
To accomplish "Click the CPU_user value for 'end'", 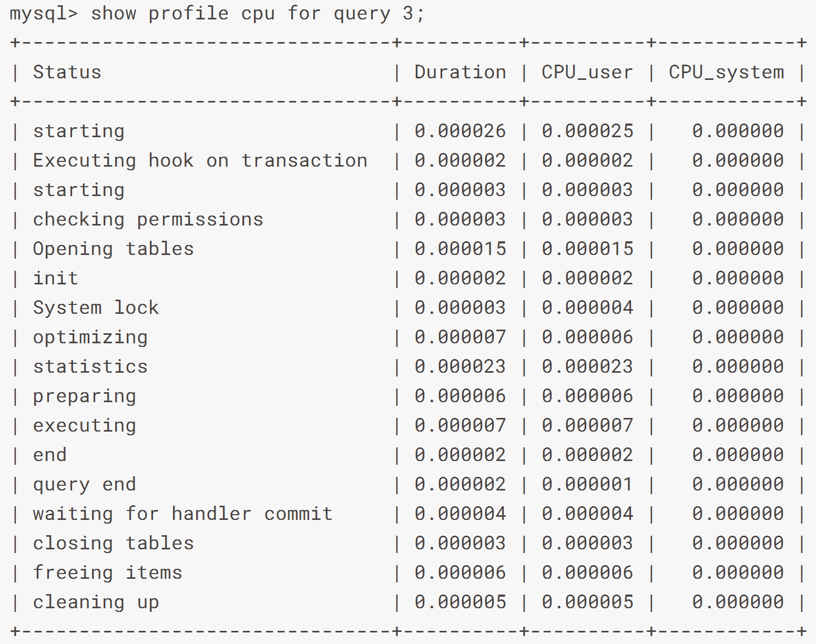I will (587, 455).
